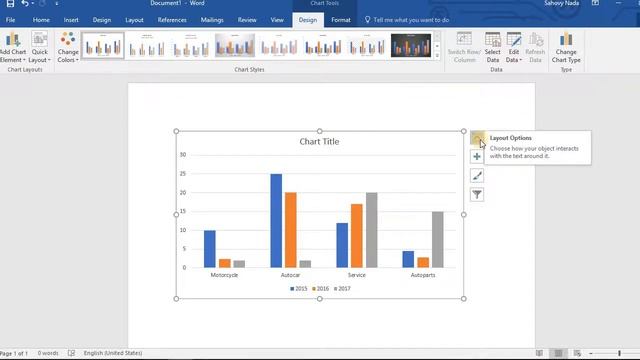Click the Refresh Data icon
The height and width of the screenshot is (360, 640).
(x=536, y=40)
